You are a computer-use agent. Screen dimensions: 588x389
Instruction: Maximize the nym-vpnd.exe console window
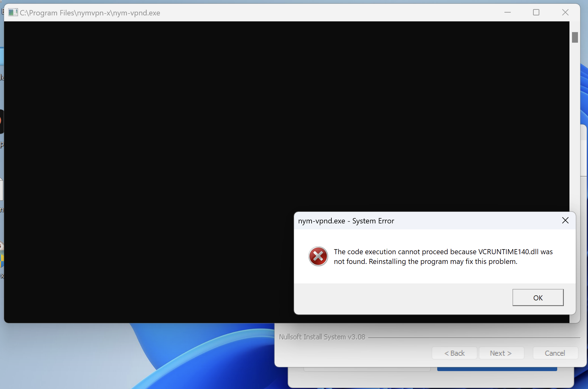pyautogui.click(x=536, y=13)
